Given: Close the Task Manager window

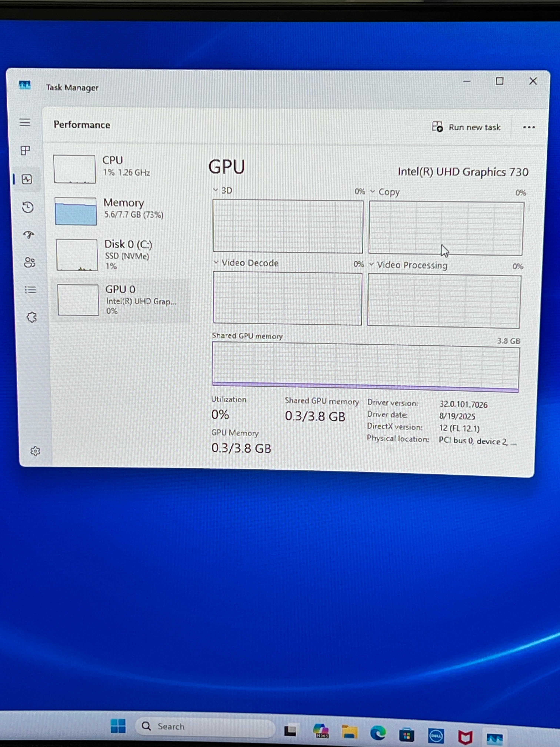Looking at the screenshot, I should pos(533,81).
